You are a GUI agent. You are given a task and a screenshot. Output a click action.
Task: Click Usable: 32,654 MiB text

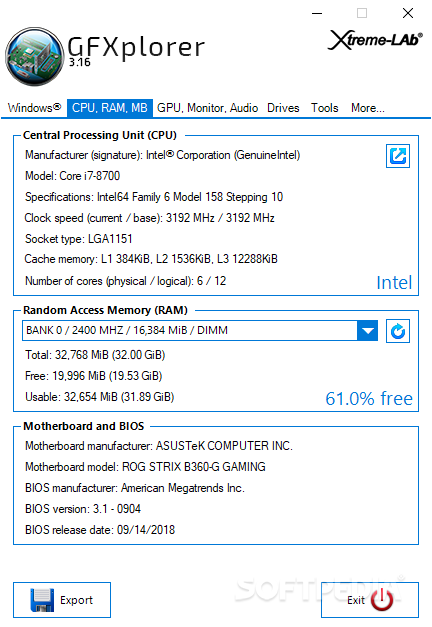[100, 397]
